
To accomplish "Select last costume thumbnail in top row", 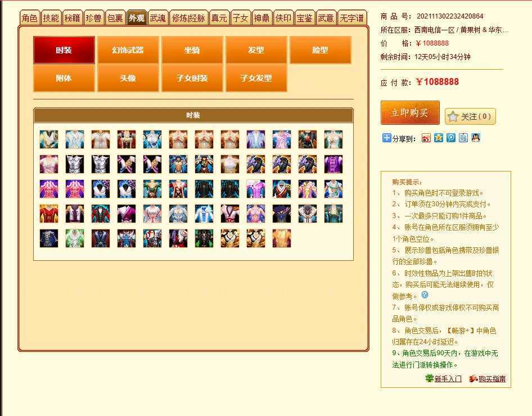I will click(333, 139).
